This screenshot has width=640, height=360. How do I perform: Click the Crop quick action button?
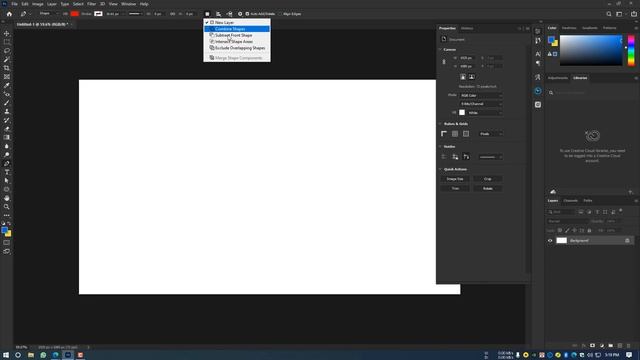tap(488, 179)
